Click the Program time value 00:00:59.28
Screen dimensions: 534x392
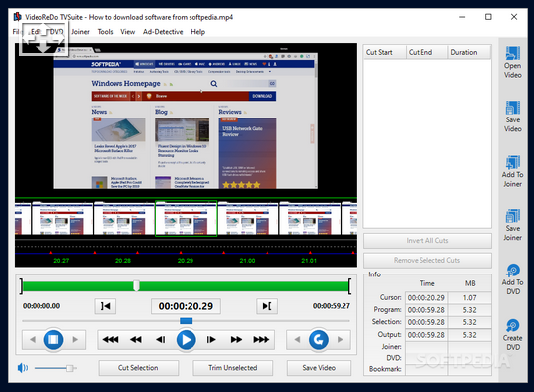click(426, 310)
